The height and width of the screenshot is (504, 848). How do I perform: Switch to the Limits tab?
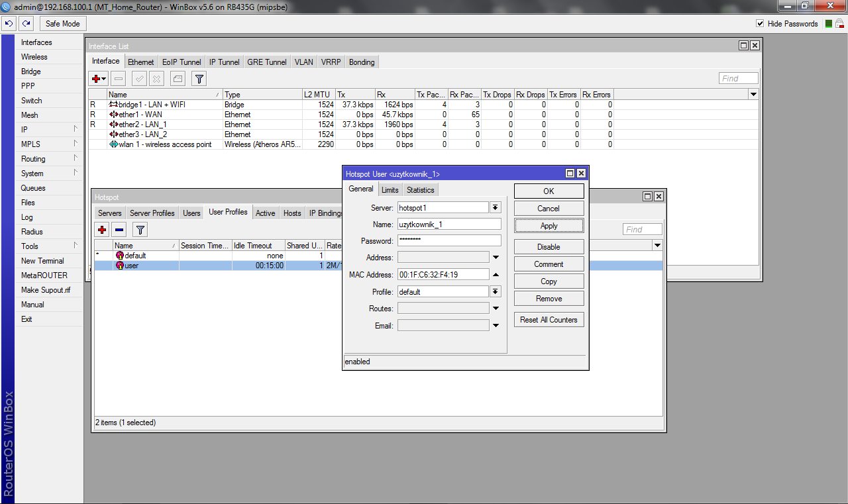pyautogui.click(x=390, y=190)
